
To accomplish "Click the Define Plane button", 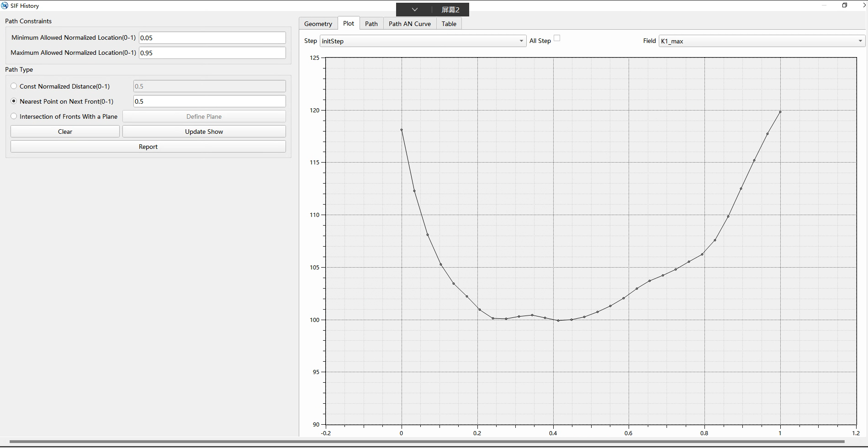I will [204, 116].
